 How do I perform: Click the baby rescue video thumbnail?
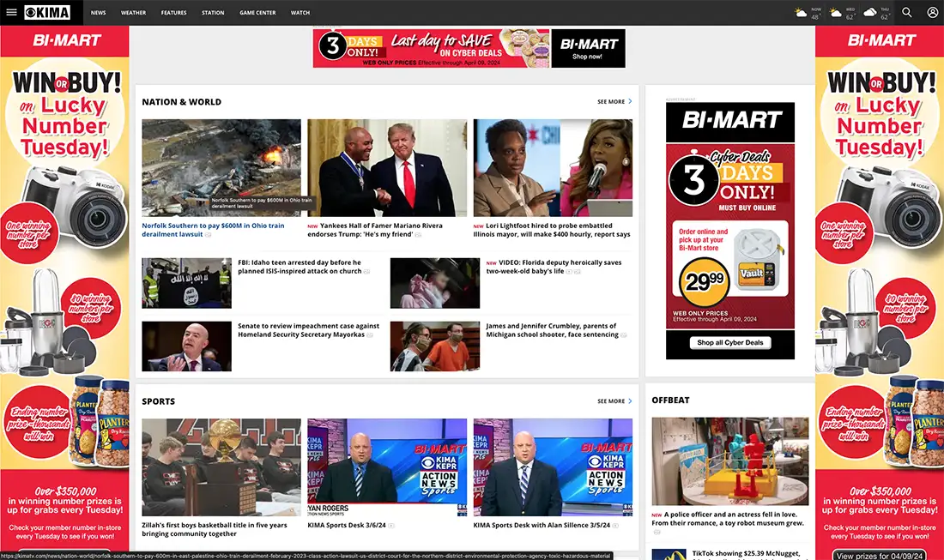coord(435,283)
